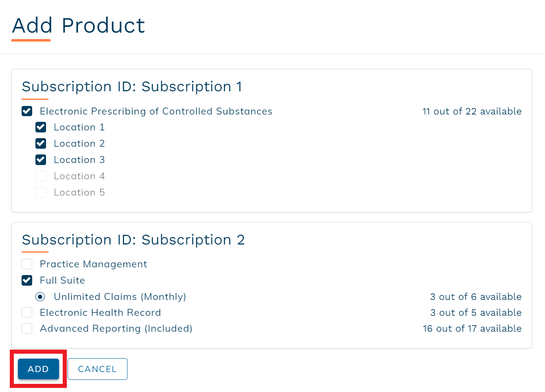Enable the Location 4 checkbox
The width and height of the screenshot is (545, 392).
pyautogui.click(x=41, y=176)
